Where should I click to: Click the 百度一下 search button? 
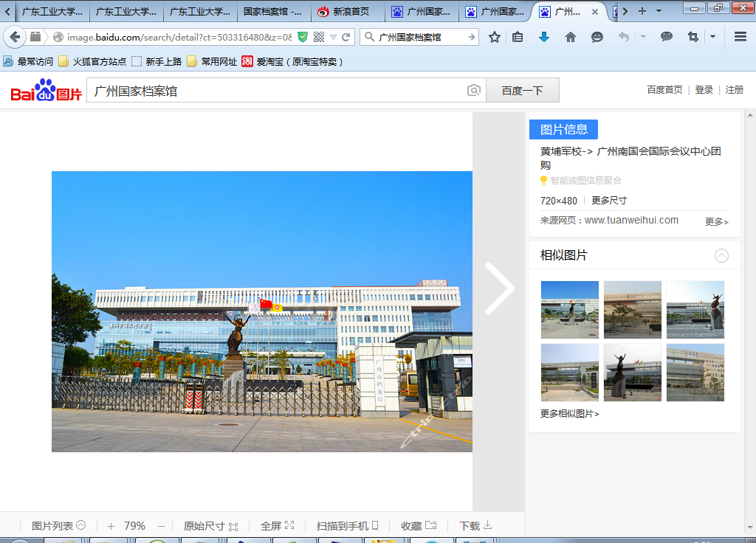pyautogui.click(x=522, y=90)
